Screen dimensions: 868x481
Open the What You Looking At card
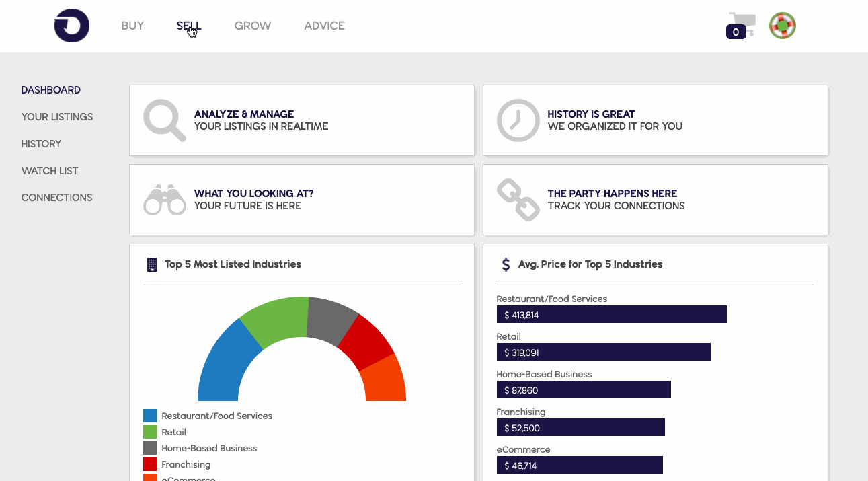click(302, 200)
